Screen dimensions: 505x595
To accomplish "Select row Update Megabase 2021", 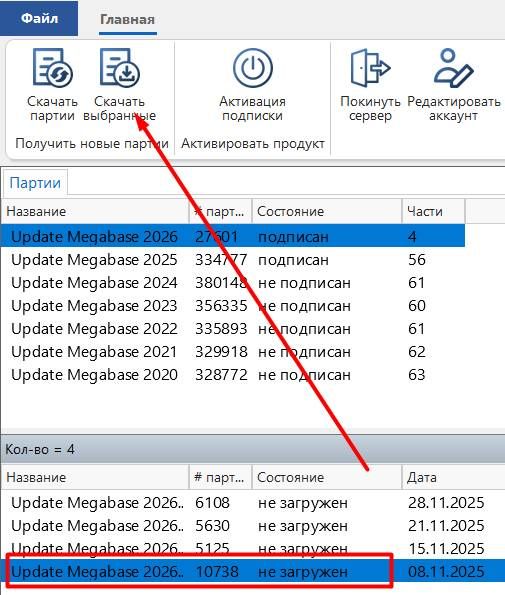I will point(233,352).
